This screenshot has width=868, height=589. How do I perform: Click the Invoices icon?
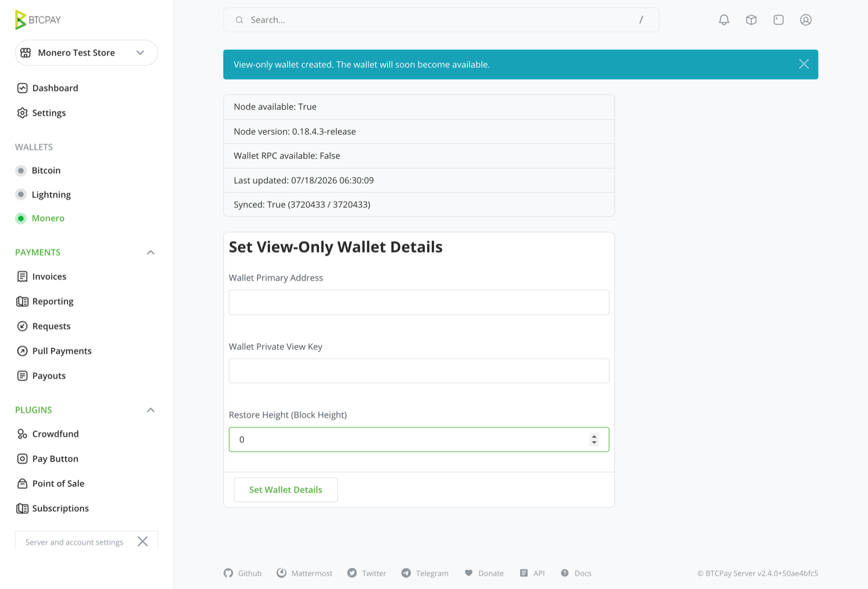[22, 276]
